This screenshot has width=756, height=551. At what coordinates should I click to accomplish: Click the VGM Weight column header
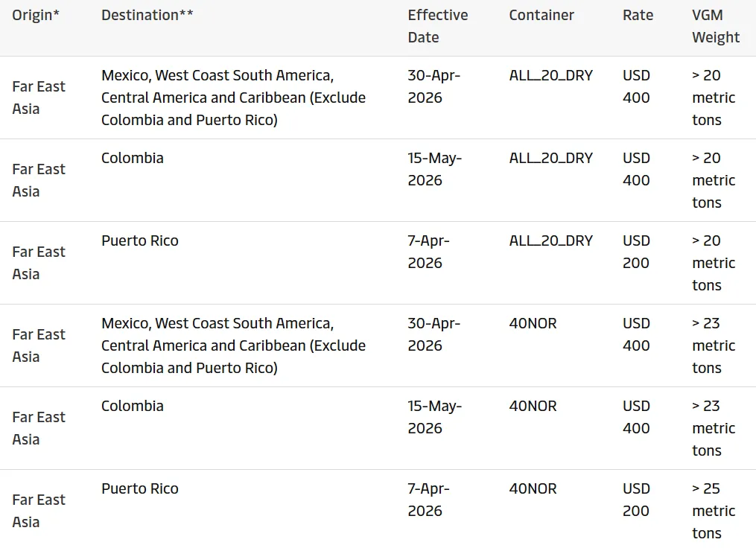716,26
